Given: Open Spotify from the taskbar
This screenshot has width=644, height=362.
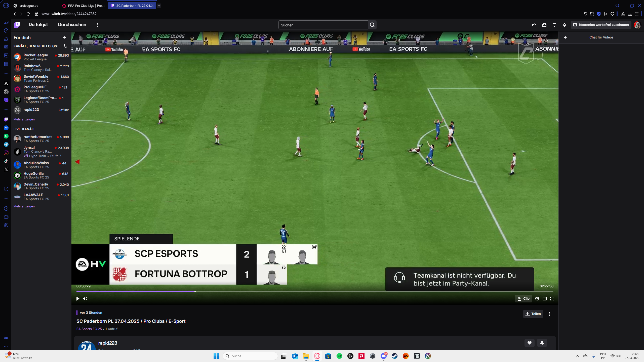Looking at the screenshot, I should click(339, 356).
